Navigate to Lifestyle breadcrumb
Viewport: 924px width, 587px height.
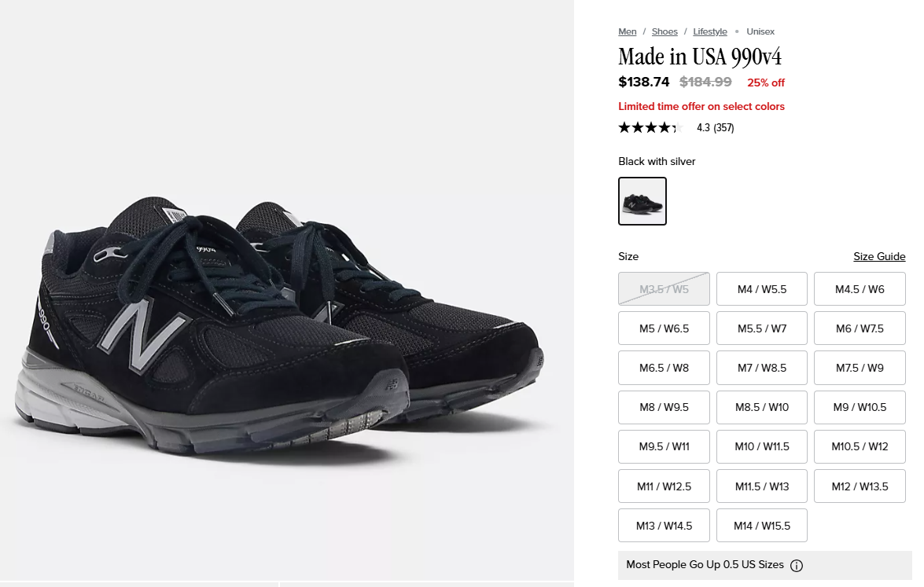[710, 31]
